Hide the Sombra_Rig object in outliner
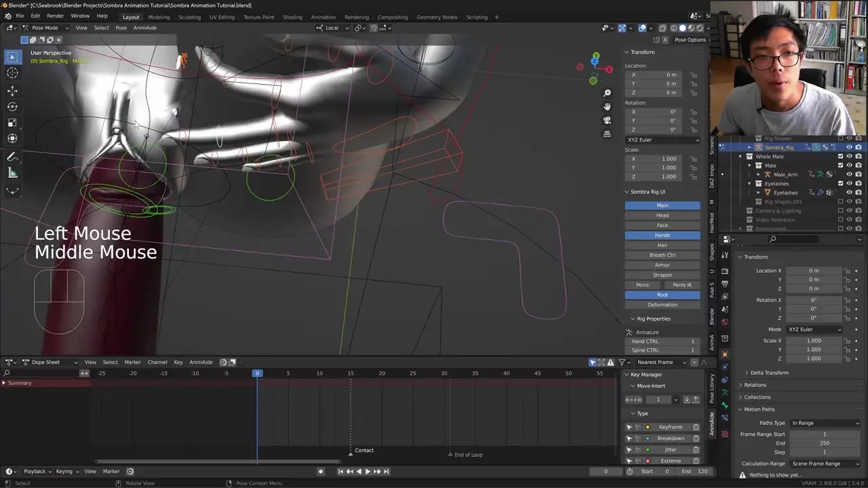The height and width of the screenshot is (488, 868). click(849, 147)
